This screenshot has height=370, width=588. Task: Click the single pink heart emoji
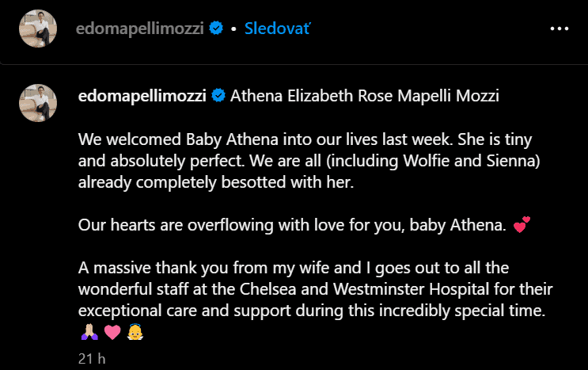tap(112, 332)
